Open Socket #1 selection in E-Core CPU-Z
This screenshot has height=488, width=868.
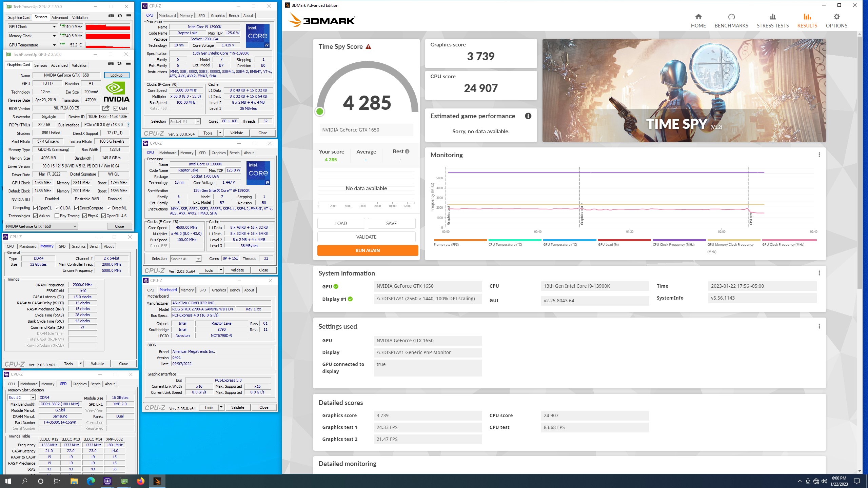coord(185,259)
